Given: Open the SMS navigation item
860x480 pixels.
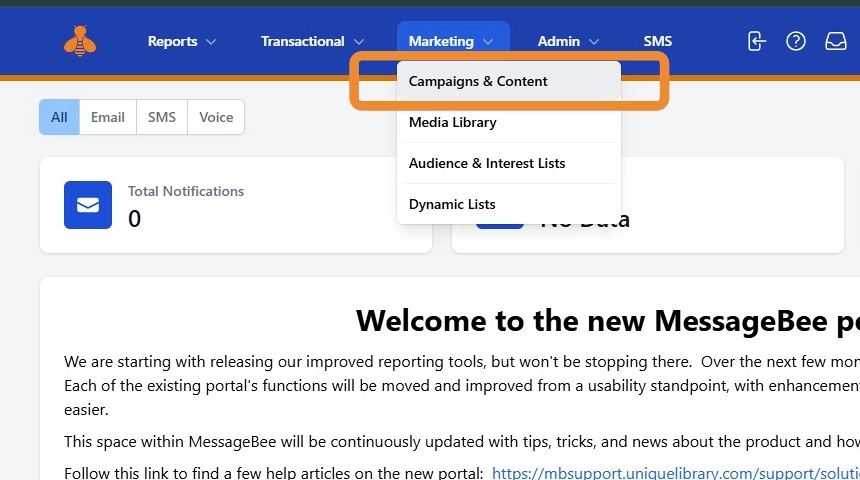Looking at the screenshot, I should 658,41.
